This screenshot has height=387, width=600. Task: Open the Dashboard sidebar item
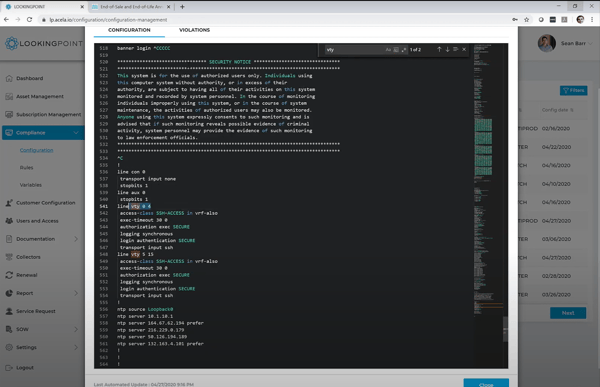[x=29, y=78]
